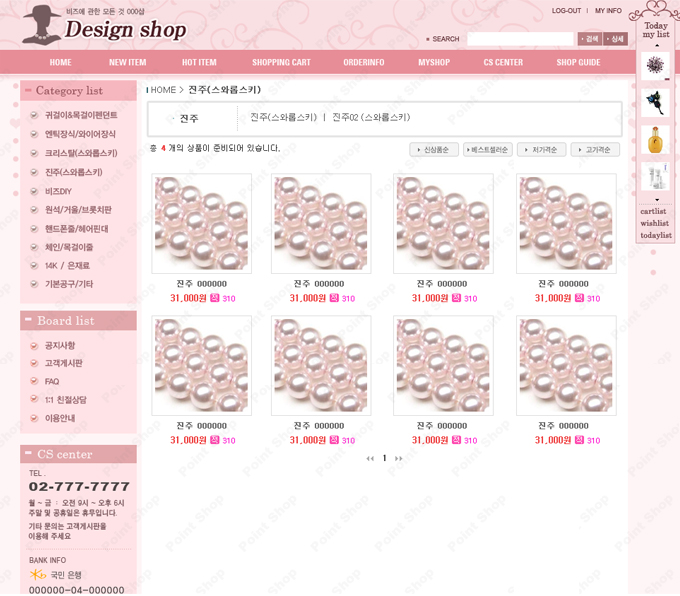
Task: Open the first pearl product thumbnail
Action: (201, 223)
